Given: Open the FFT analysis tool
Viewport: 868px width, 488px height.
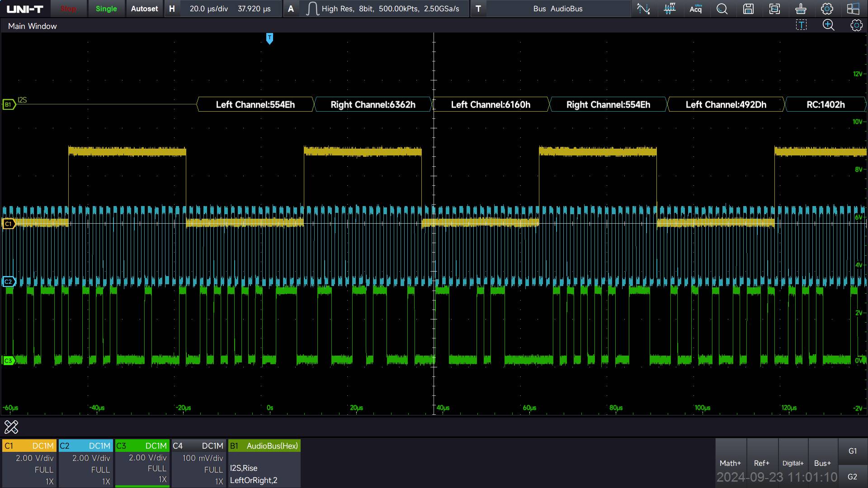Looking at the screenshot, I should coord(670,9).
